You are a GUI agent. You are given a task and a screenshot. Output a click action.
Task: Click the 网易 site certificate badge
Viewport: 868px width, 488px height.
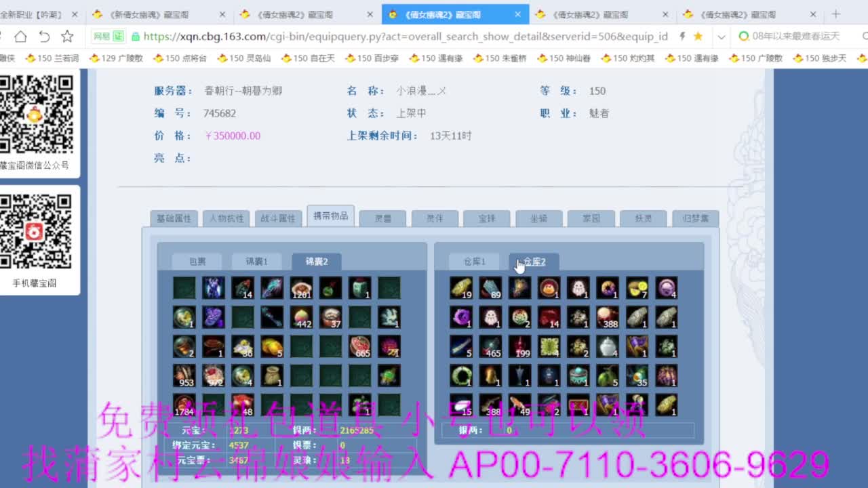click(108, 37)
